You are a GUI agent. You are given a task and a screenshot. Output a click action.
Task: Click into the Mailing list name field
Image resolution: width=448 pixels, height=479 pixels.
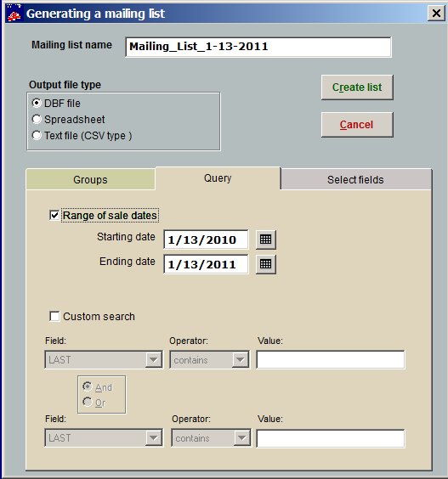point(258,47)
